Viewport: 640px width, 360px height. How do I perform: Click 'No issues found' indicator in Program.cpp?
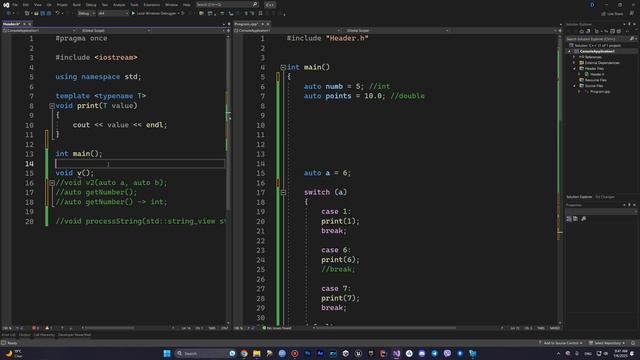coord(277,328)
